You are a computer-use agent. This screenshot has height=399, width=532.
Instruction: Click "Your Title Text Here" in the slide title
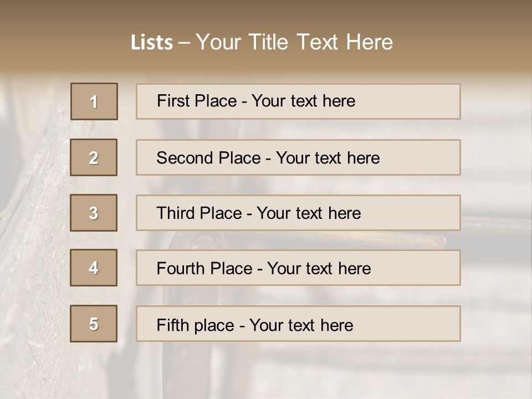click(x=294, y=42)
